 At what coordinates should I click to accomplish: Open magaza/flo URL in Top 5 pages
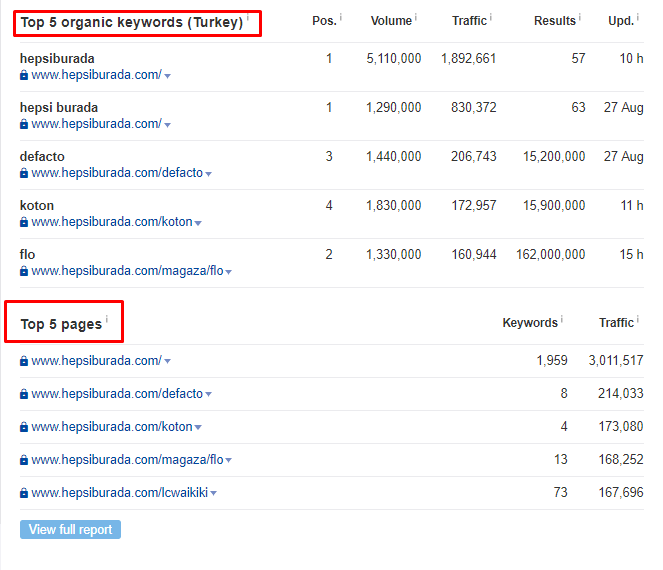(x=127, y=460)
